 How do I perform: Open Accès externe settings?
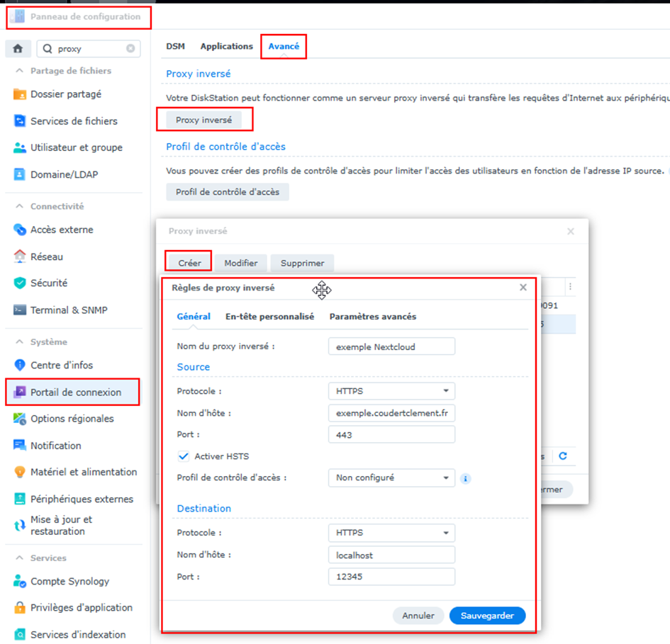point(62,230)
